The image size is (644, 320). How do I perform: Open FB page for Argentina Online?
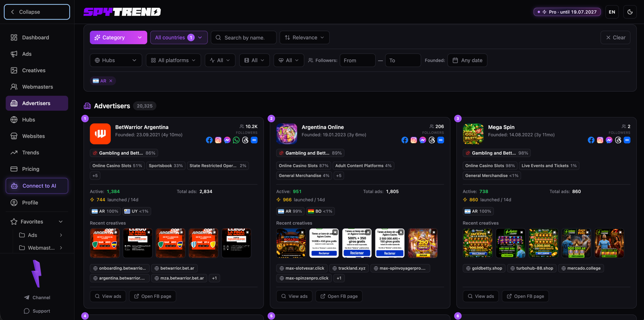pyautogui.click(x=339, y=296)
